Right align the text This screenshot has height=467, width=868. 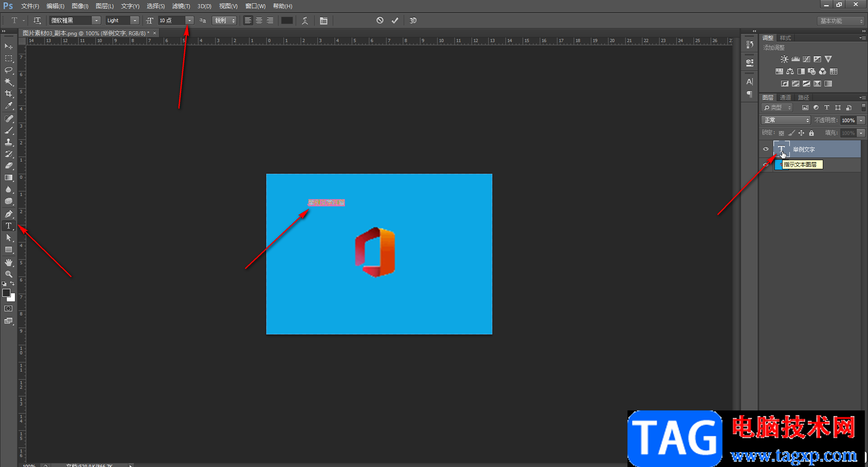coord(270,20)
